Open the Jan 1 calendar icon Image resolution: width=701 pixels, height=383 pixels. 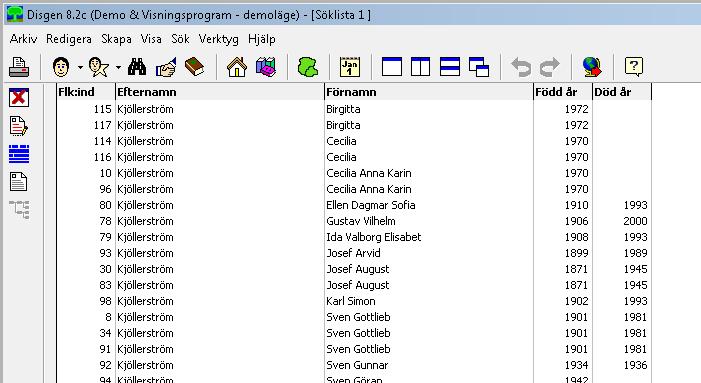pyautogui.click(x=350, y=67)
